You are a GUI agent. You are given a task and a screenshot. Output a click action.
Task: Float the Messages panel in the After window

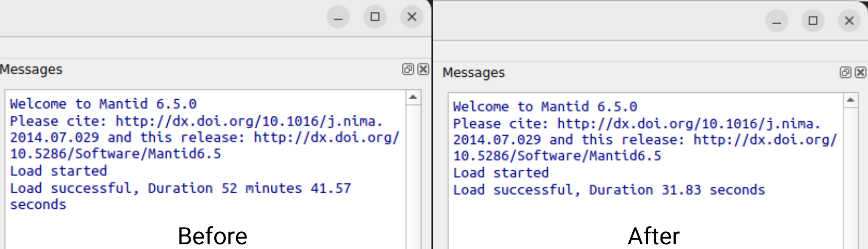click(845, 73)
